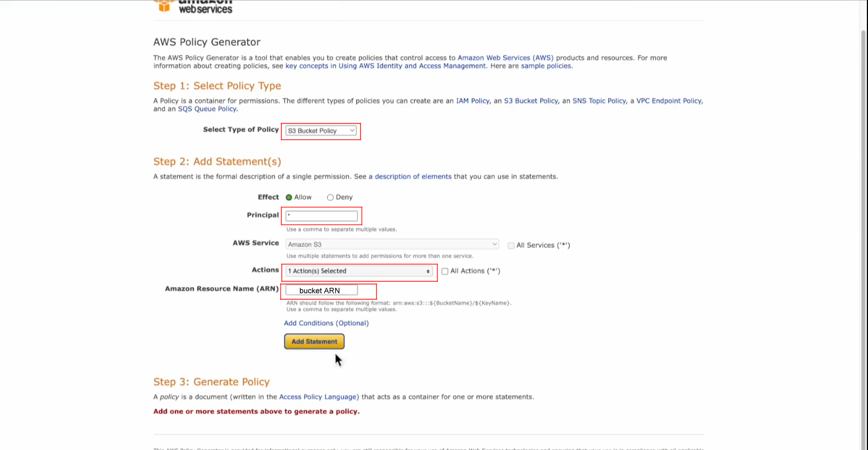Screen dimensions: 868x450
Task: Open the sample policies link
Action: tap(546, 66)
